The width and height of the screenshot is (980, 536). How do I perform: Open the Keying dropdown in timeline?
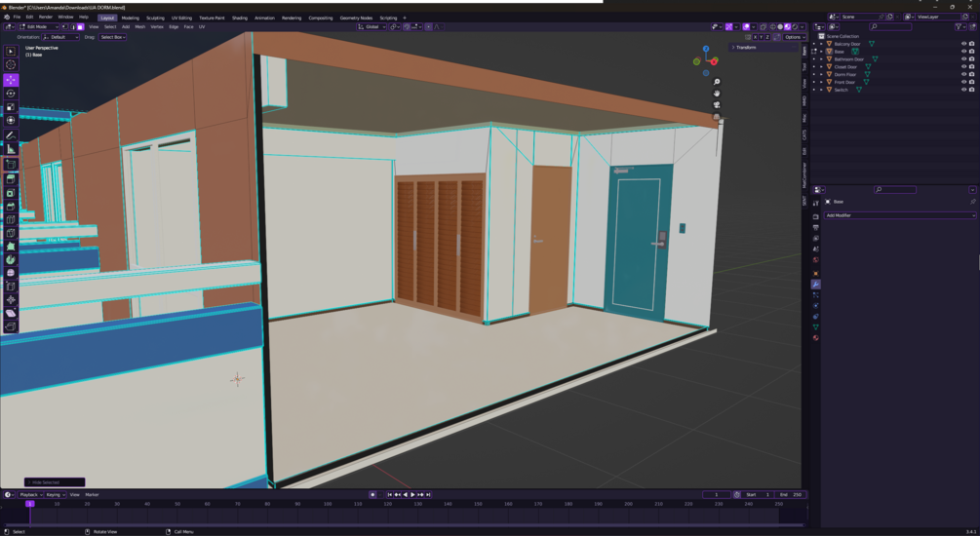[x=55, y=495]
